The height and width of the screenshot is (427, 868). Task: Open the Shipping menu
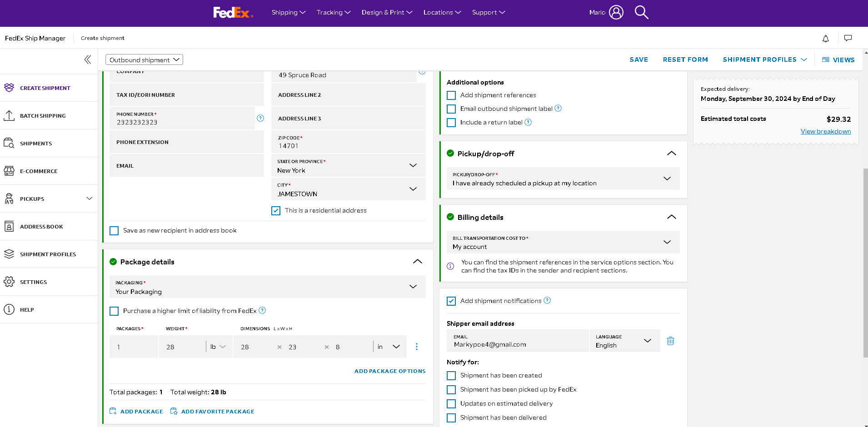tap(289, 12)
